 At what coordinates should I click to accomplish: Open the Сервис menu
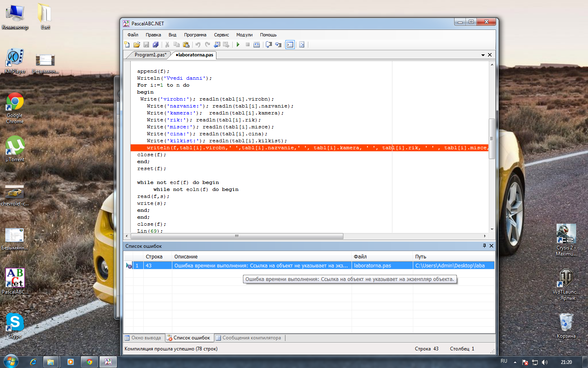(x=221, y=35)
